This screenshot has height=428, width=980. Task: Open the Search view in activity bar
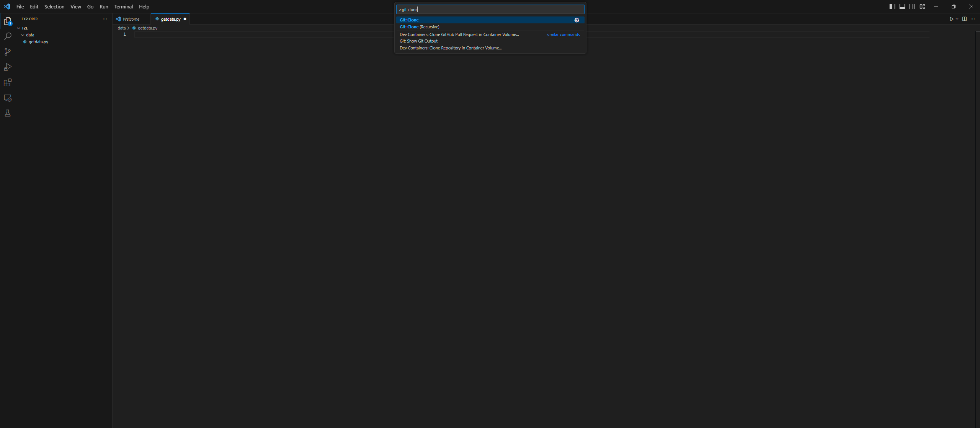[x=8, y=36]
